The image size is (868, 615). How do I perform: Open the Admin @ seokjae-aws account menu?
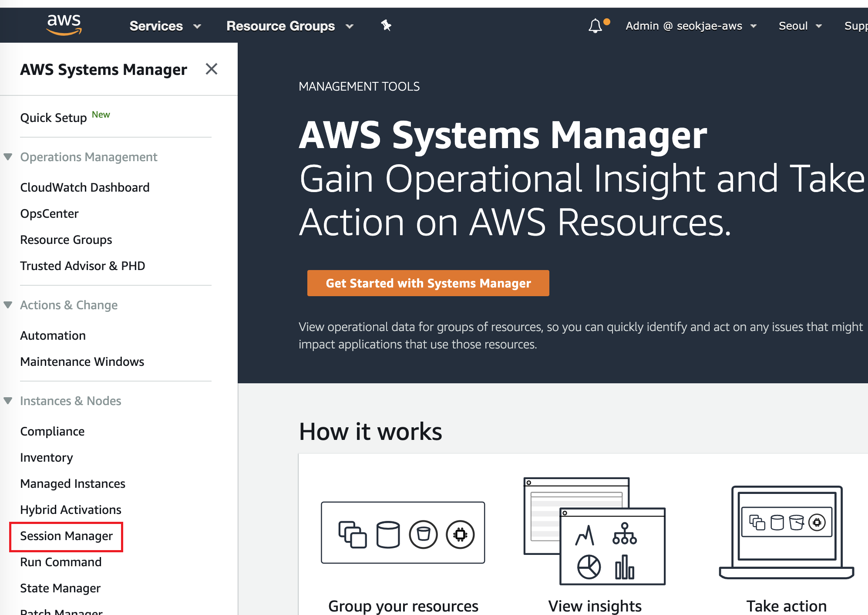[x=691, y=26]
